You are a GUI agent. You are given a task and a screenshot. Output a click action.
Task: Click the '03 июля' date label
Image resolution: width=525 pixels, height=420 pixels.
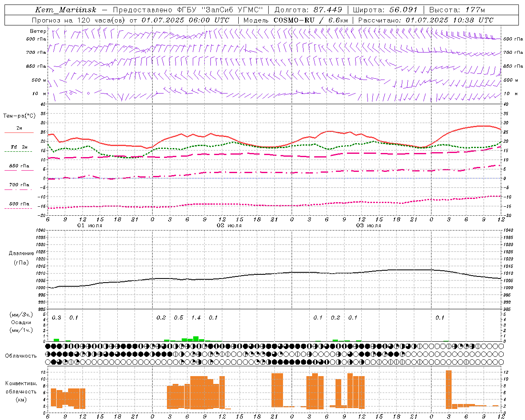pos(368,226)
